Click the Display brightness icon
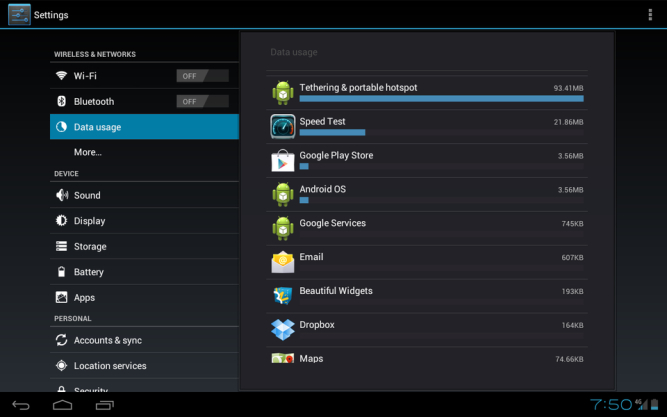Screen dimensions: 667x417 (x=61, y=220)
